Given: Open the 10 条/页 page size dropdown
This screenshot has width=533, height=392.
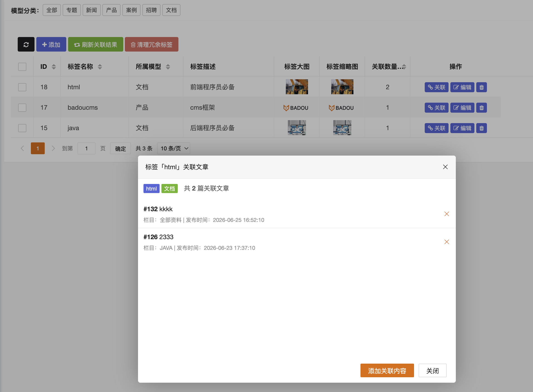Looking at the screenshot, I should (x=174, y=149).
